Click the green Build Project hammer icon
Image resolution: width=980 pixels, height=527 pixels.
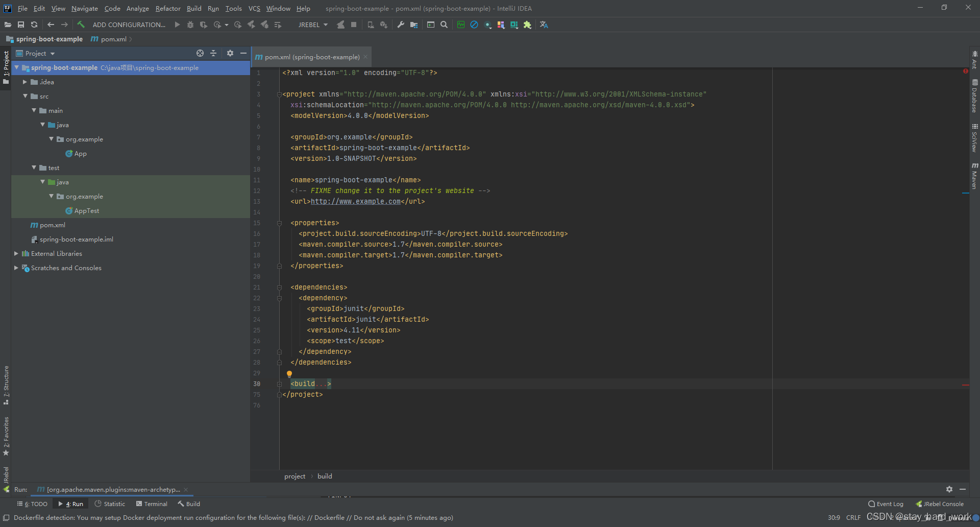pyautogui.click(x=81, y=25)
